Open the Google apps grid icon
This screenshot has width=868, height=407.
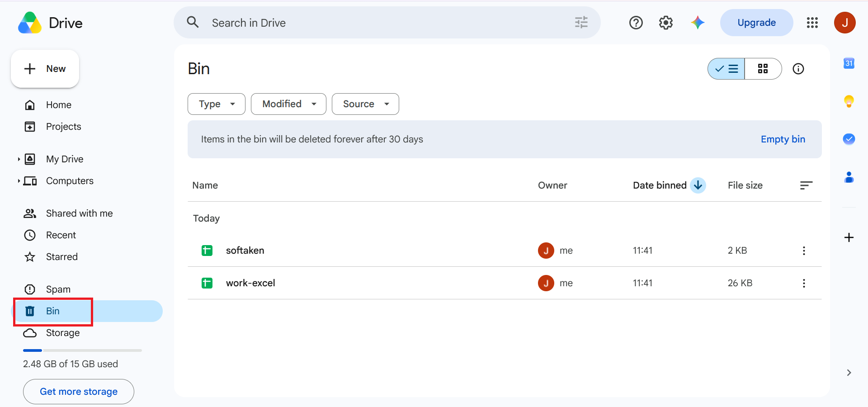812,23
